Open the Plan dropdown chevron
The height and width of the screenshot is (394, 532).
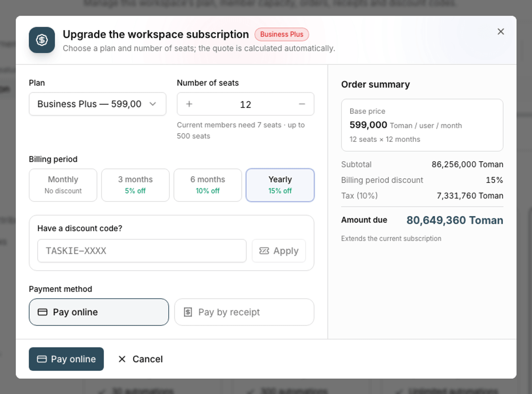pos(153,104)
